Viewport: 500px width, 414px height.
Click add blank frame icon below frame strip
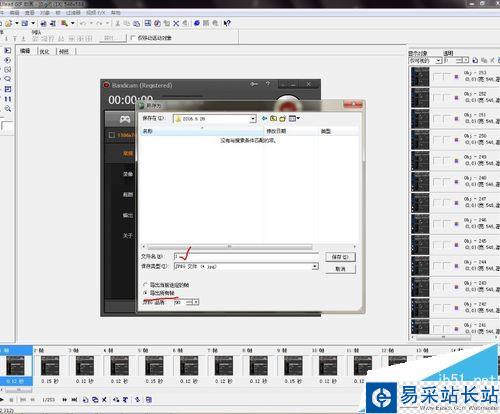(x=86, y=399)
